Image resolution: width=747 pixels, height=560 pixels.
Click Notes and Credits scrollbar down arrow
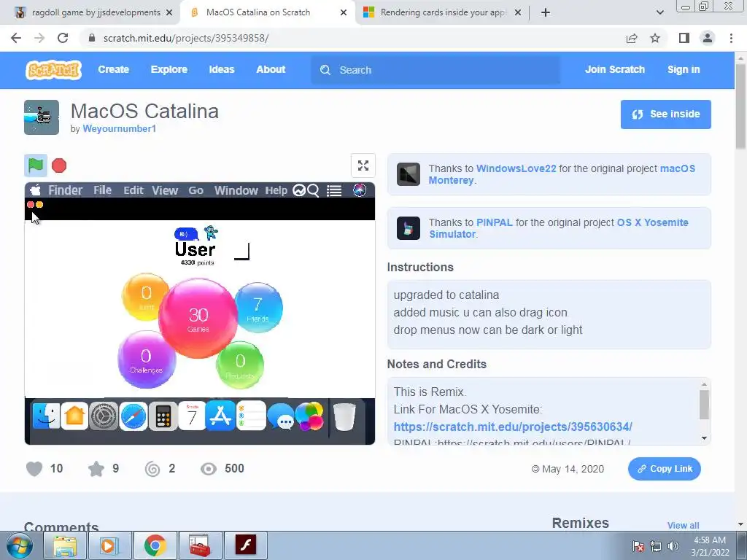pos(704,438)
